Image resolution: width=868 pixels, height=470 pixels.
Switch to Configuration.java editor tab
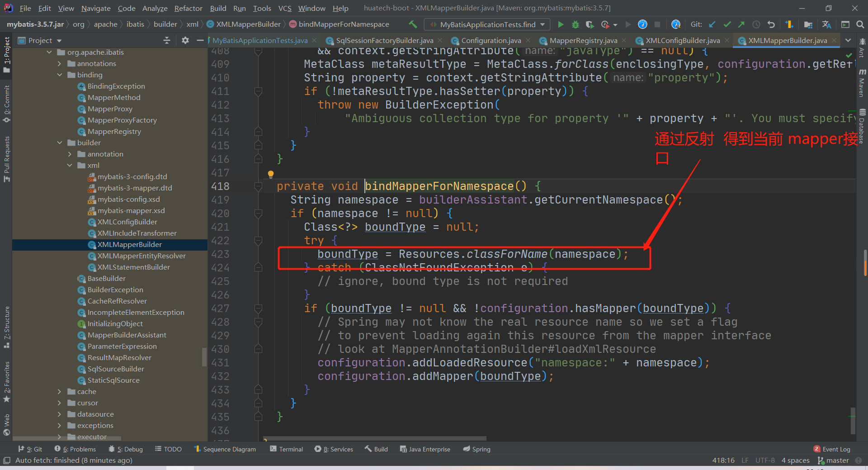coord(491,40)
